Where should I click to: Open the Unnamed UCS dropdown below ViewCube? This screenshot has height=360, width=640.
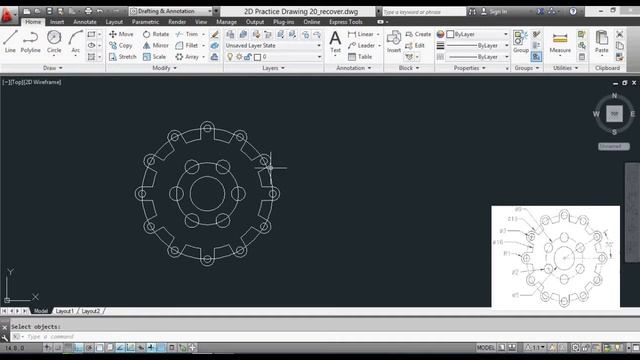tap(614, 146)
